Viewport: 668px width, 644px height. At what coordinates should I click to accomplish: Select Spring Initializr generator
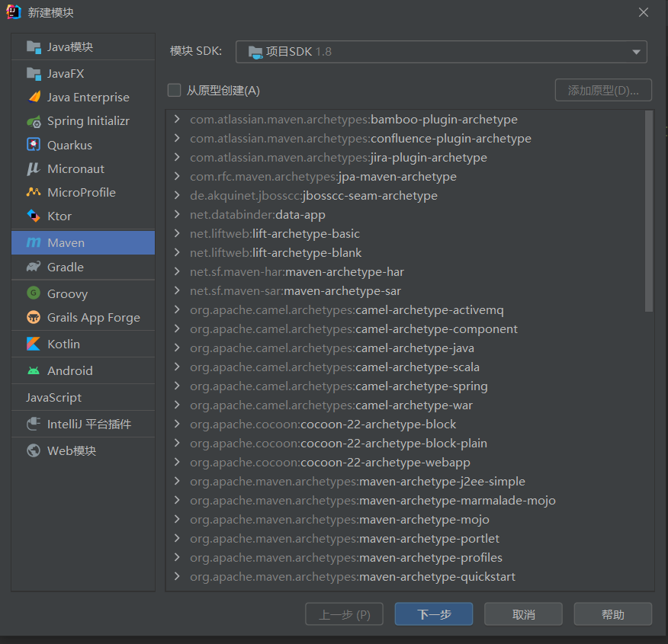[83, 121]
